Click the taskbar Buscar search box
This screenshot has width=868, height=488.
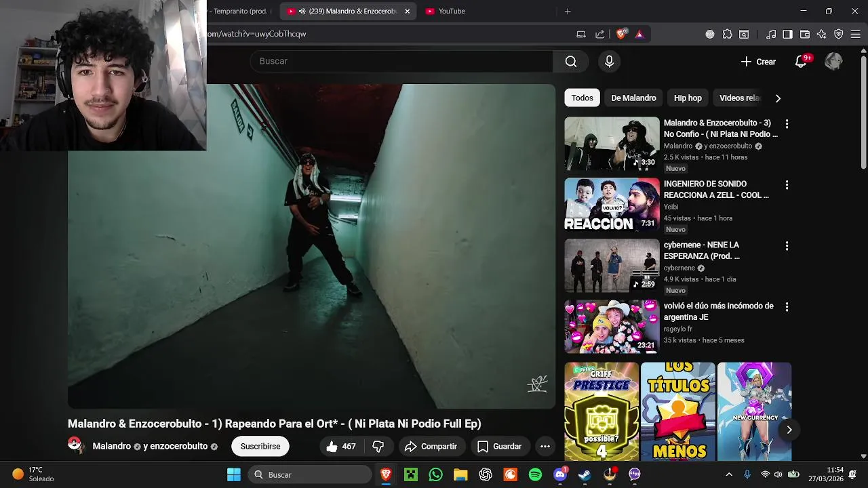pyautogui.click(x=310, y=474)
